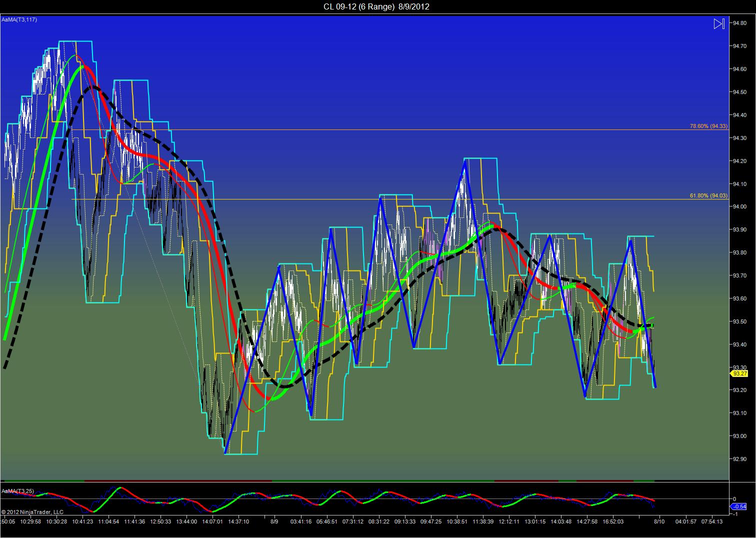Click the 8/9 date label on time axis

click(x=274, y=521)
